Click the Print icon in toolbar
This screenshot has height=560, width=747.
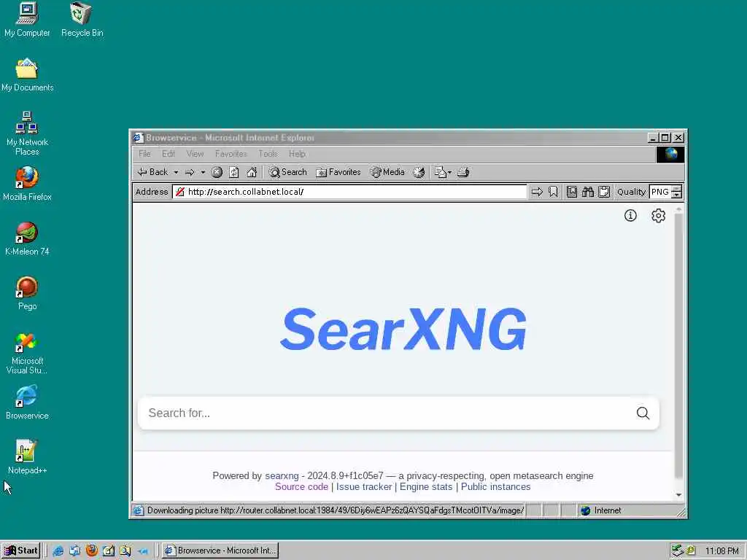[x=463, y=172]
